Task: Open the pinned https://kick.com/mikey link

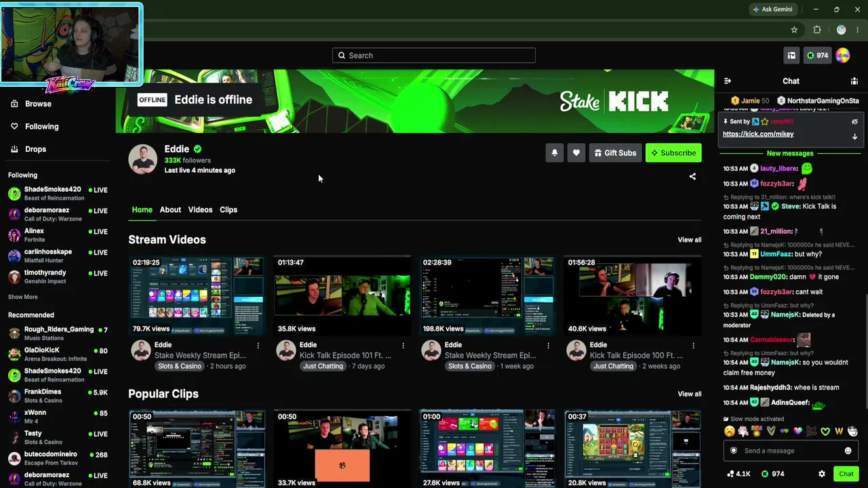Action: pyautogui.click(x=758, y=134)
